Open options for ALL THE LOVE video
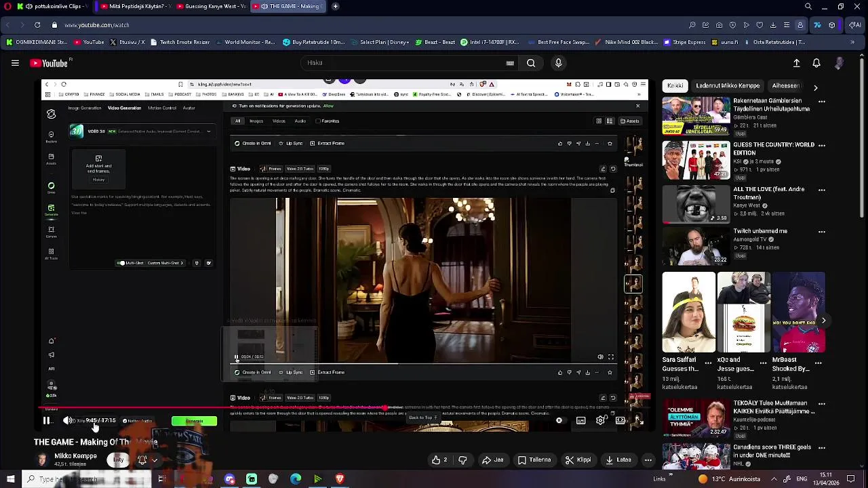The image size is (868, 488). [822, 190]
